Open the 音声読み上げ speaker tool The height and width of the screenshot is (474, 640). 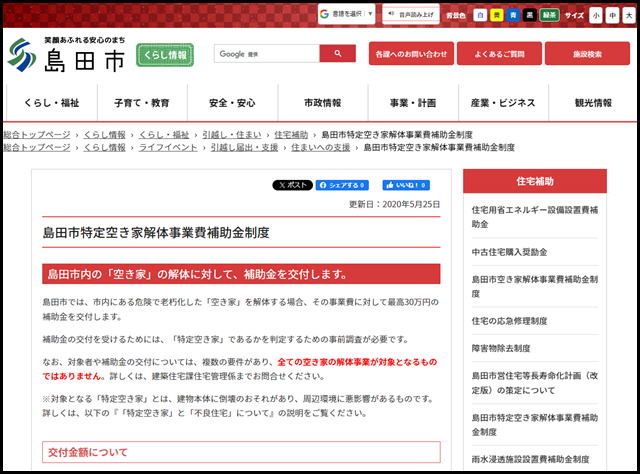410,15
